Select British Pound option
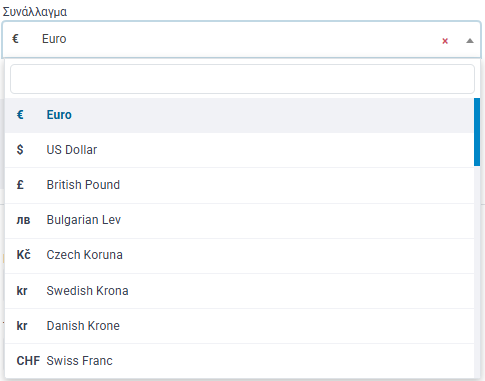 coord(239,185)
